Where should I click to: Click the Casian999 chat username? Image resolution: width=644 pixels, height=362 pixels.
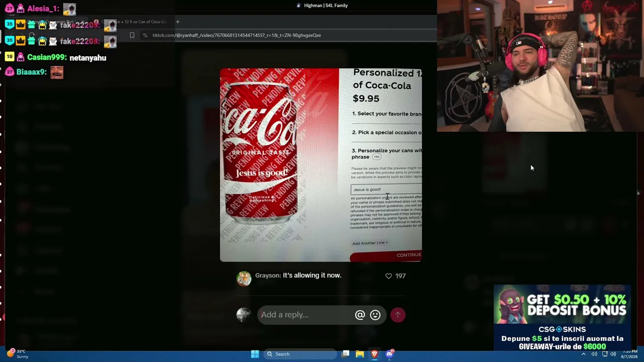(46, 58)
